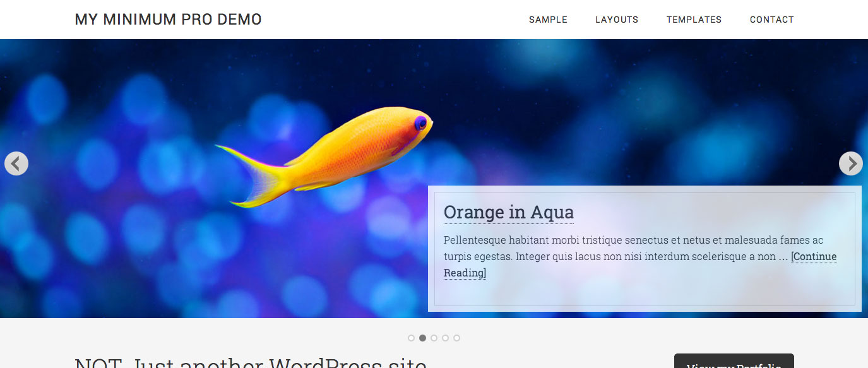Click the "Orange in Aqua" title link
This screenshot has height=368, width=868.
(508, 212)
